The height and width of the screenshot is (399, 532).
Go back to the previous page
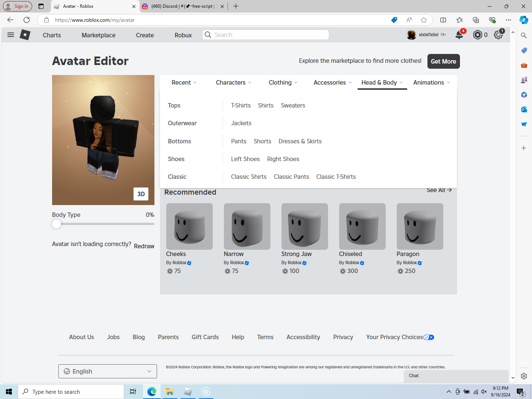(x=10, y=20)
